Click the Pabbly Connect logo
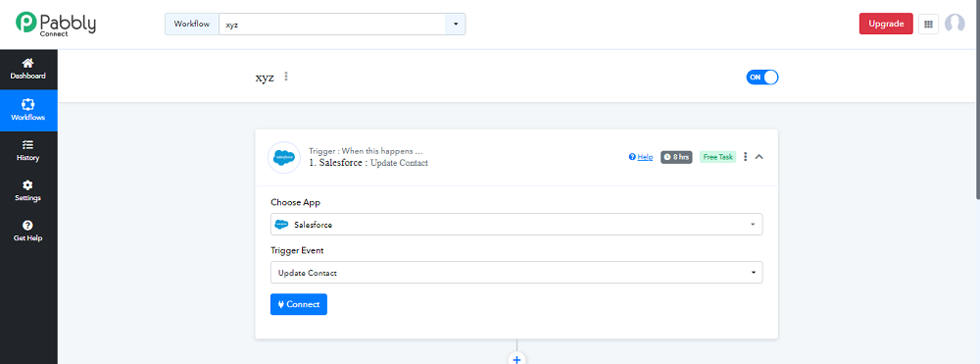The height and width of the screenshot is (364, 980). (x=56, y=24)
